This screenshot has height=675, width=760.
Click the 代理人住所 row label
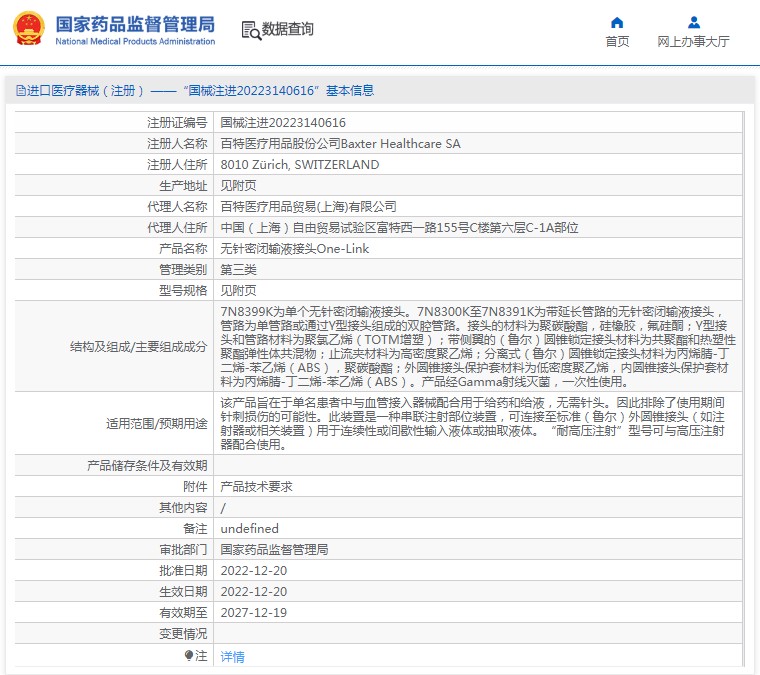(x=177, y=228)
